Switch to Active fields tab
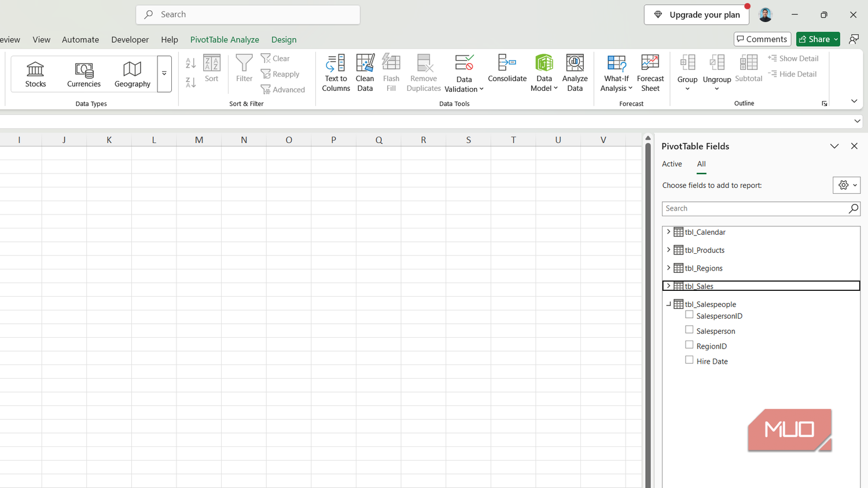 click(x=672, y=164)
